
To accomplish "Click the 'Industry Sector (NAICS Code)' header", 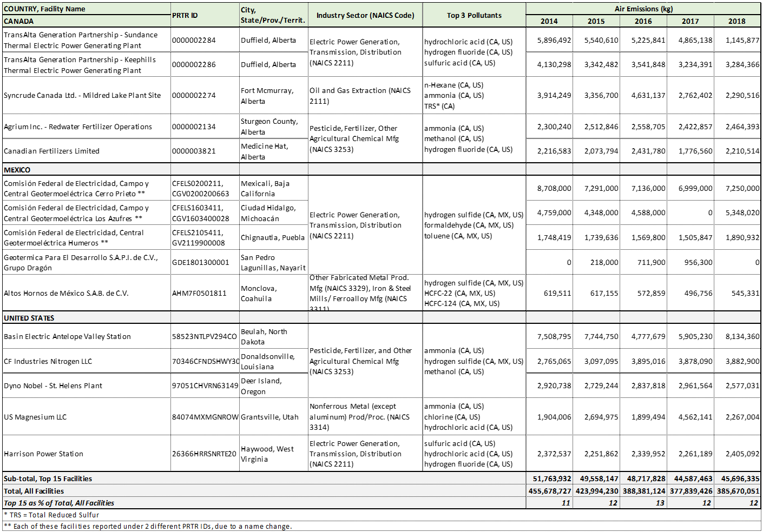I will (x=365, y=15).
